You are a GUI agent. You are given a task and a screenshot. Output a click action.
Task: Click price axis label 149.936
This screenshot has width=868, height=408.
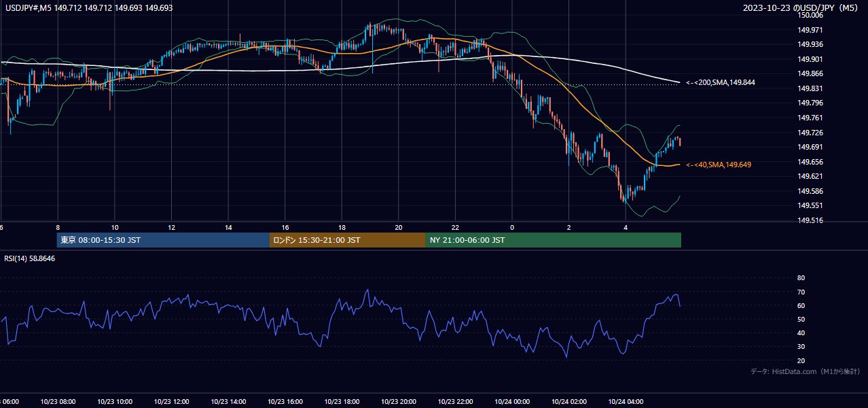click(x=810, y=44)
